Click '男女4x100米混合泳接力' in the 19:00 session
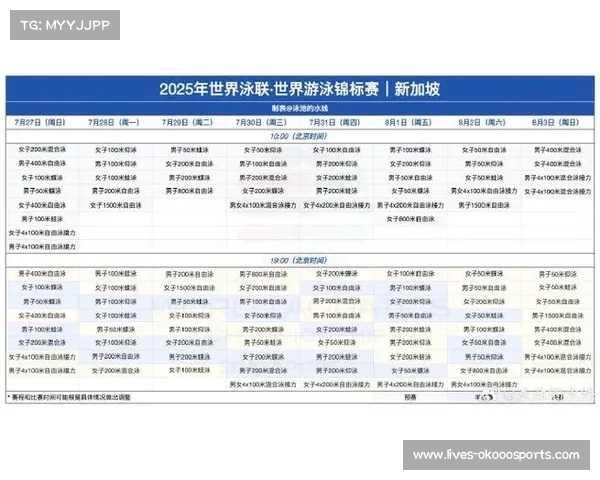Viewport: 600px width, 480px height. click(x=263, y=384)
